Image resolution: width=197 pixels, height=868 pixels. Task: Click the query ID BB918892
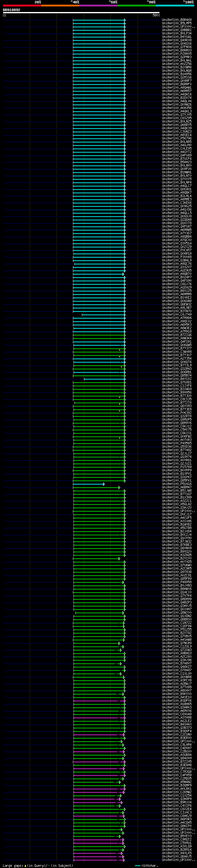point(11,10)
